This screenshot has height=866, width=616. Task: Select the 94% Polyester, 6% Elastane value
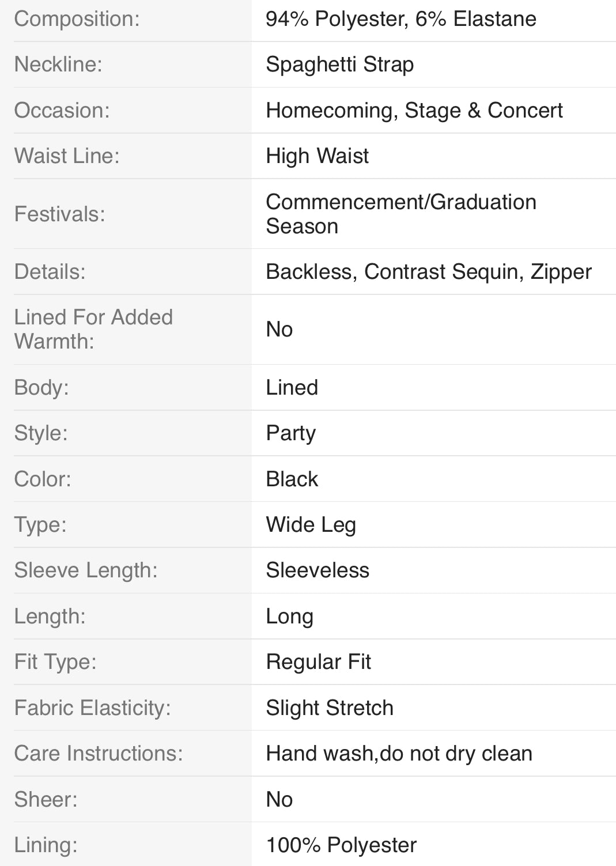coord(400,19)
